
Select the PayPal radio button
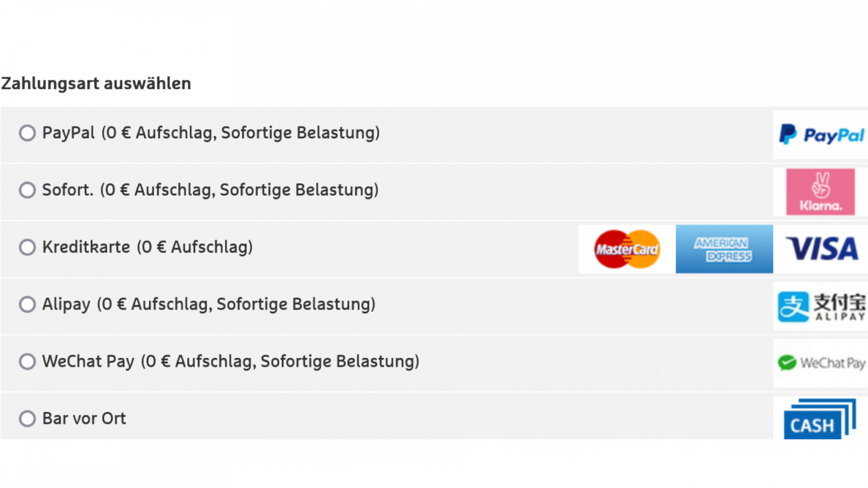(27, 133)
